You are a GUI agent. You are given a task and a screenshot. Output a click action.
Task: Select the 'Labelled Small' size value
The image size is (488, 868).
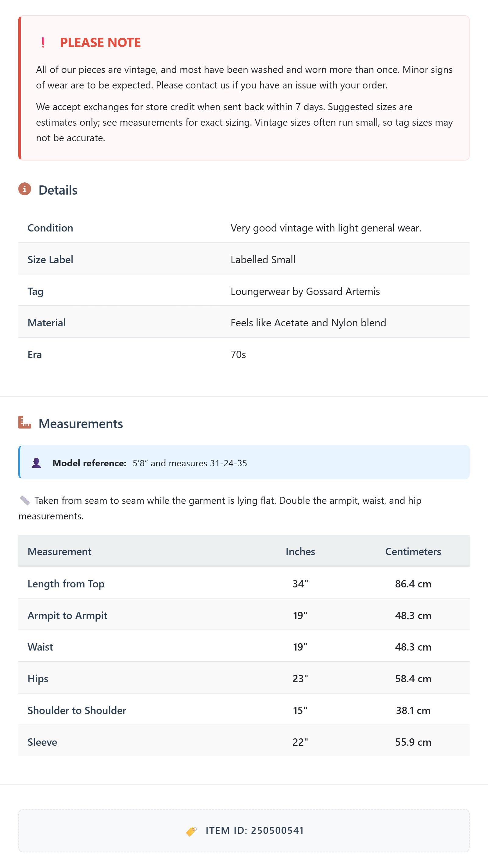tap(263, 260)
